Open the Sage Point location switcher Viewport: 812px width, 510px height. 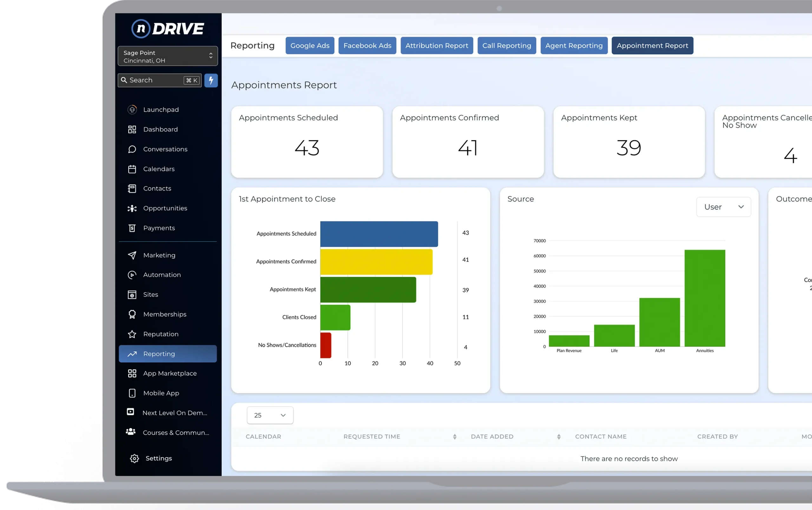pos(167,56)
